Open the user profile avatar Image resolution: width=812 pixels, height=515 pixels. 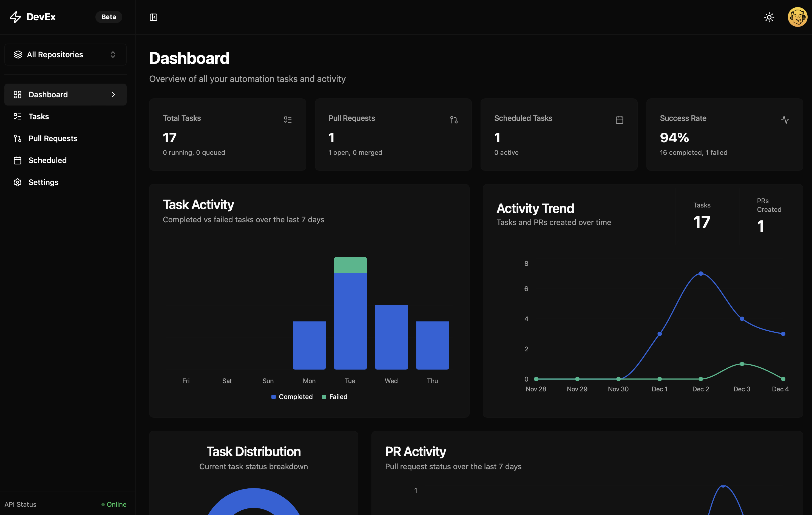(797, 17)
